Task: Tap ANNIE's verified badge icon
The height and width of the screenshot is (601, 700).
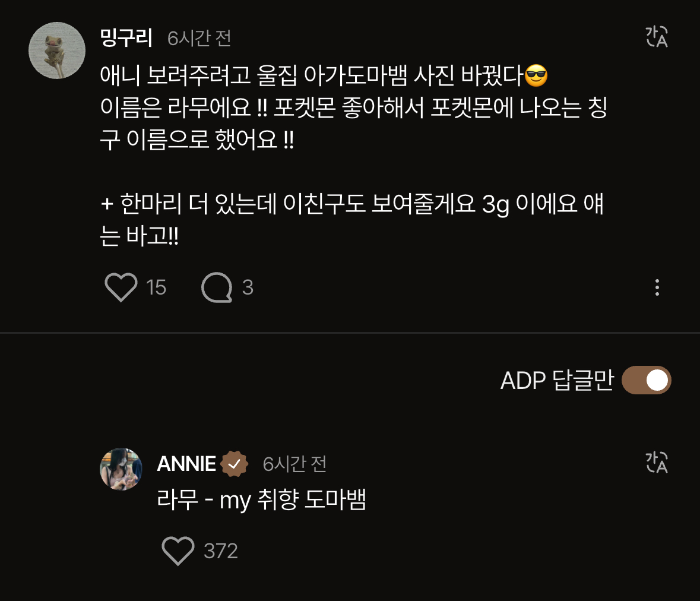Action: pyautogui.click(x=235, y=464)
